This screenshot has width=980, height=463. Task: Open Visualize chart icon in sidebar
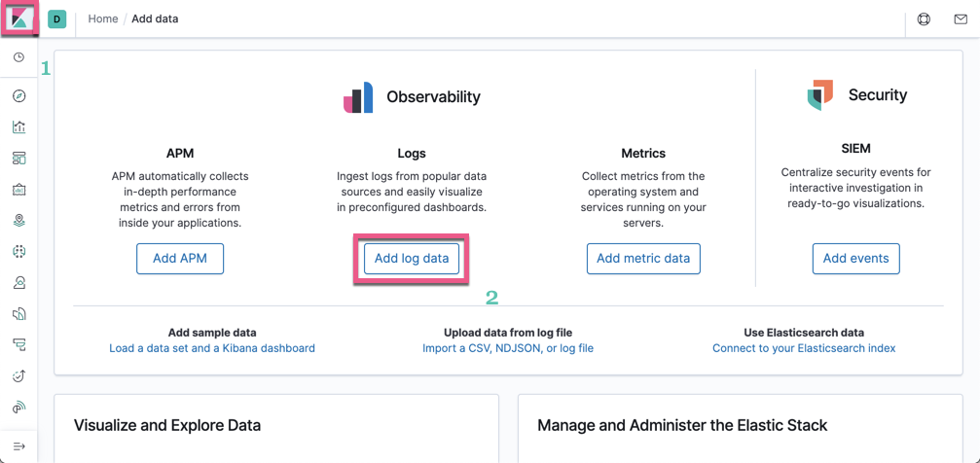[x=19, y=126]
